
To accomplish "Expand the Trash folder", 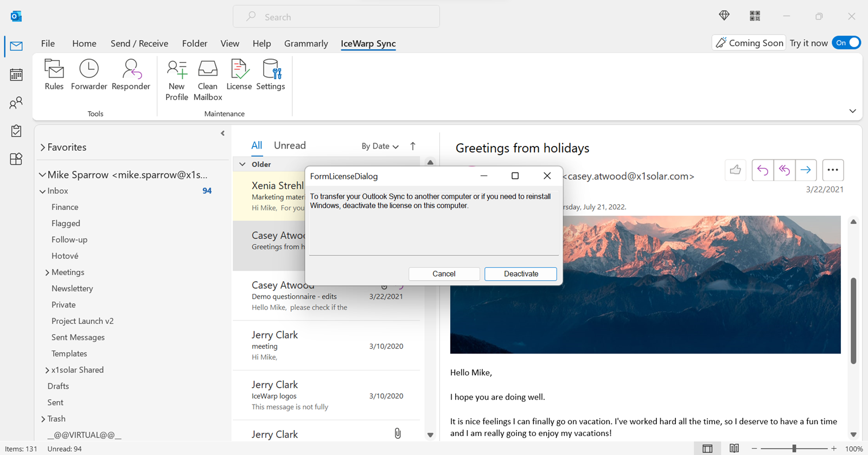I will point(43,419).
